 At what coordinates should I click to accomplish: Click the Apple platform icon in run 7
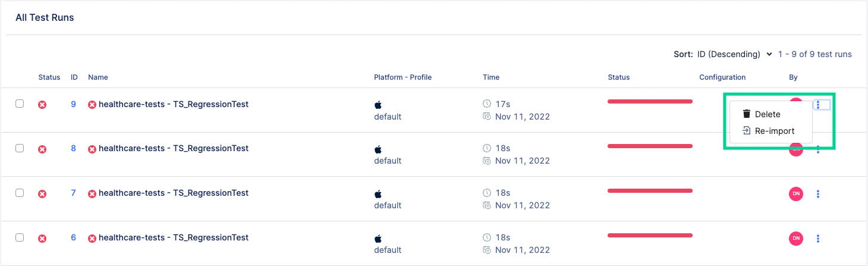point(378,194)
